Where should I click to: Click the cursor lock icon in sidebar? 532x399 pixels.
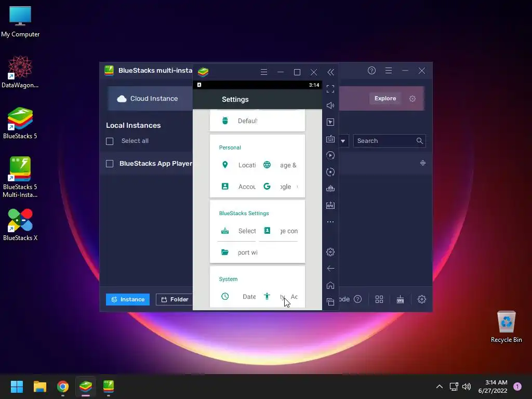click(330, 122)
